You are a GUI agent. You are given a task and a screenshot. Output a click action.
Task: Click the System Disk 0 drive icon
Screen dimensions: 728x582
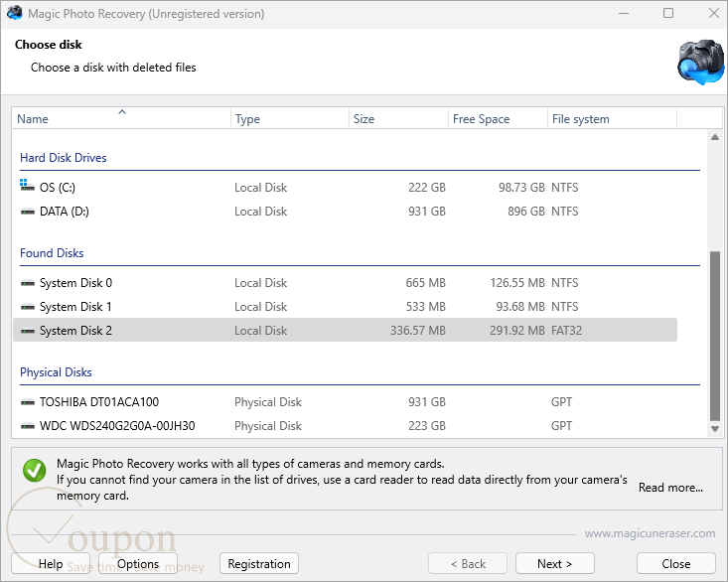tap(28, 283)
